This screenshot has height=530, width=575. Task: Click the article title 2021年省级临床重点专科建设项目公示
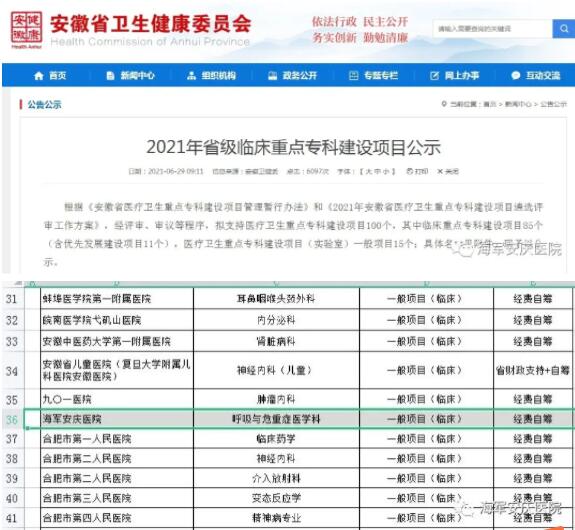pyautogui.click(x=293, y=147)
